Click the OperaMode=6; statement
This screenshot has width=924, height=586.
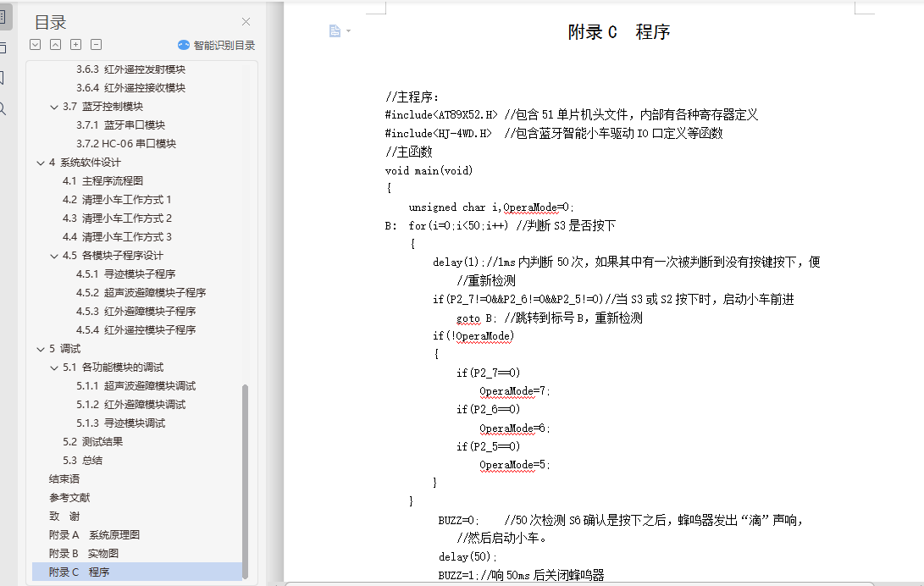pos(514,428)
